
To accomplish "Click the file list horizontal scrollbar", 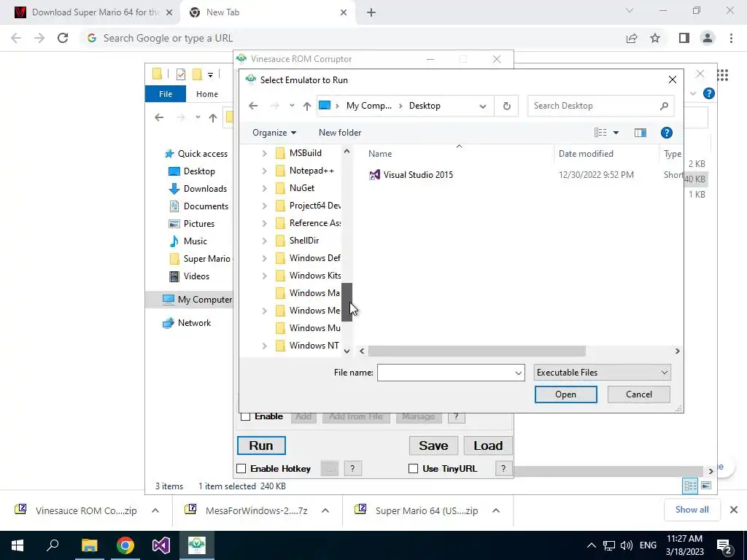I will (x=476, y=351).
